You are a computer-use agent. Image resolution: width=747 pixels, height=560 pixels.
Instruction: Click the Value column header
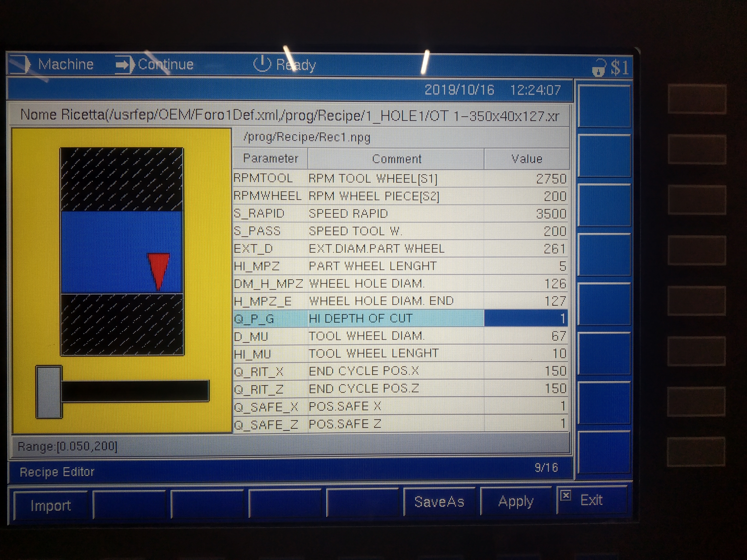click(x=526, y=159)
